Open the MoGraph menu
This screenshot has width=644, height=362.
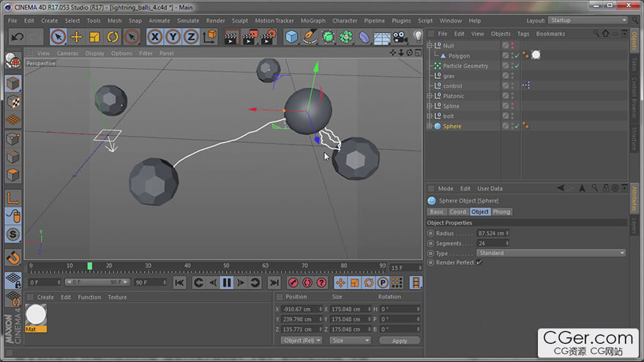313,20
